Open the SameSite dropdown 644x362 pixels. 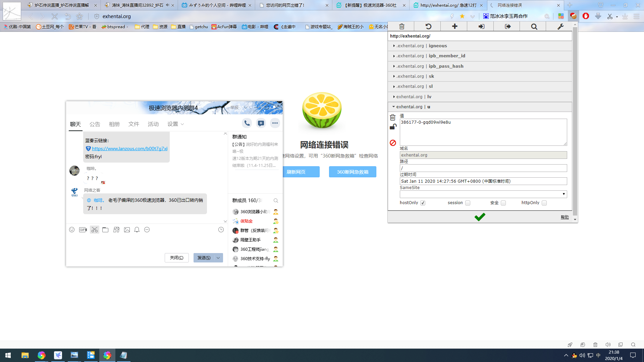click(x=483, y=194)
